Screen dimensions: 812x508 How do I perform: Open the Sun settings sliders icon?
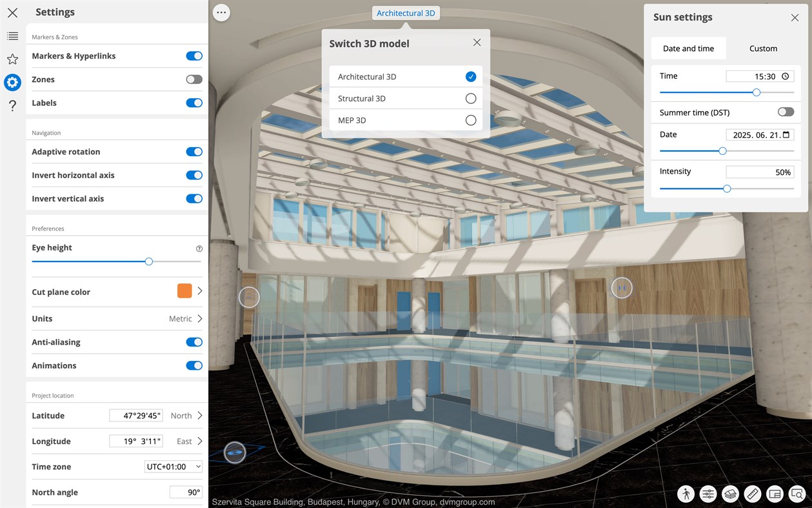point(708,494)
